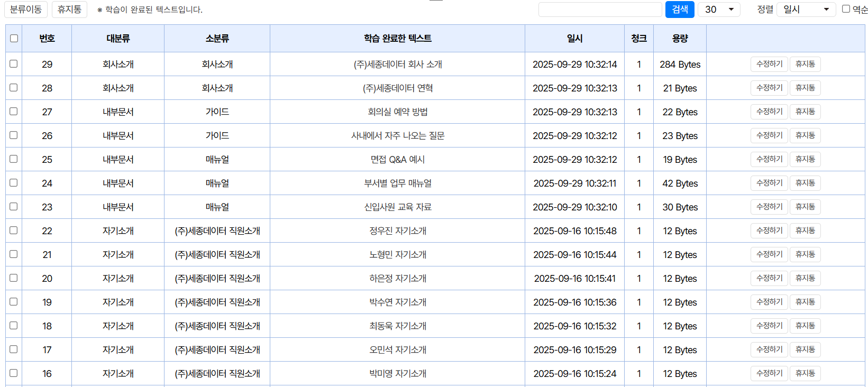Viewport: 868px width, 387px height.
Task: Open 부서별 업무 매뉴얼 text entry
Action: pos(398,183)
